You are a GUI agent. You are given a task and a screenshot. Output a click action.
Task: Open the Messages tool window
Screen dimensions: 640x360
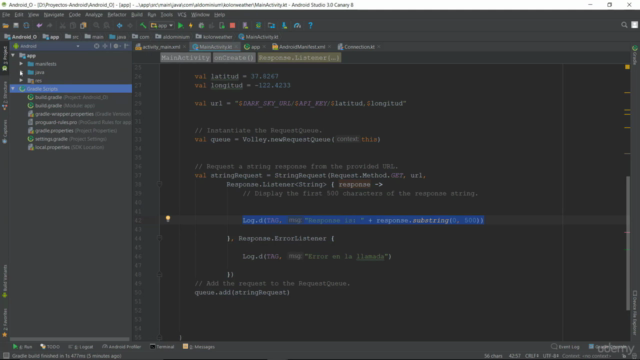coord(199,347)
